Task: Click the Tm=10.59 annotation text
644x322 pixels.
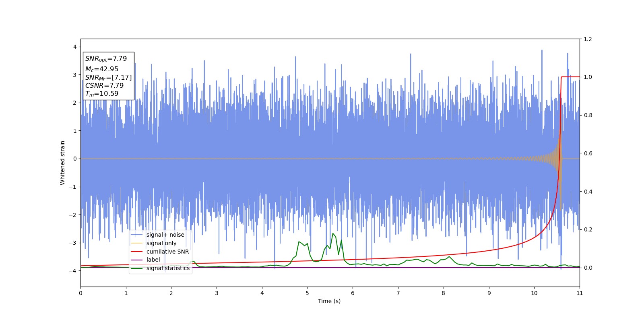Action: pyautogui.click(x=101, y=94)
